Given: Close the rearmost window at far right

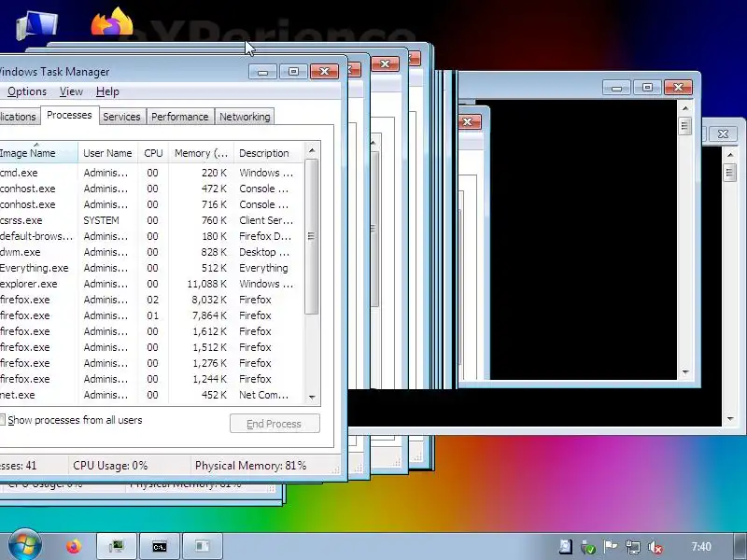Looking at the screenshot, I should click(x=723, y=133).
